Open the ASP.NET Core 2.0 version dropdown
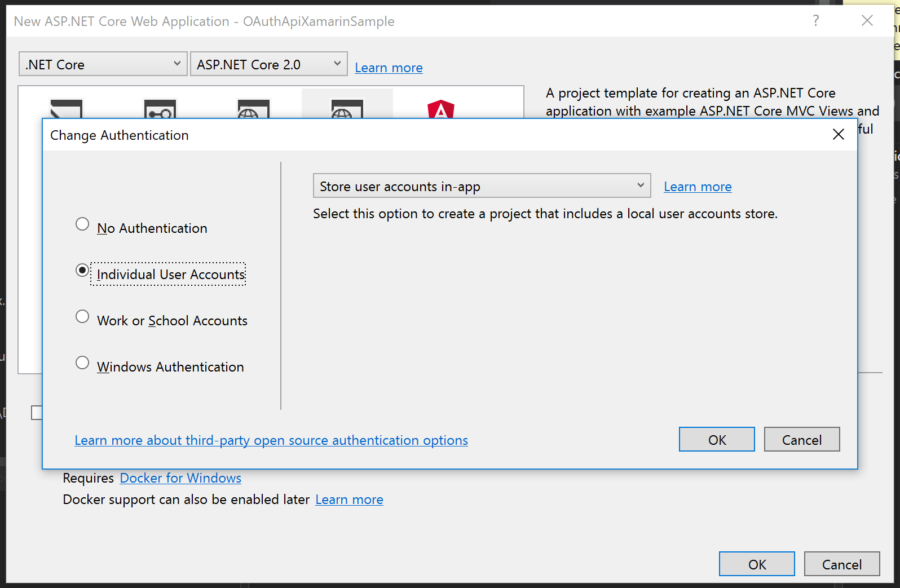The image size is (900, 588). coord(268,64)
